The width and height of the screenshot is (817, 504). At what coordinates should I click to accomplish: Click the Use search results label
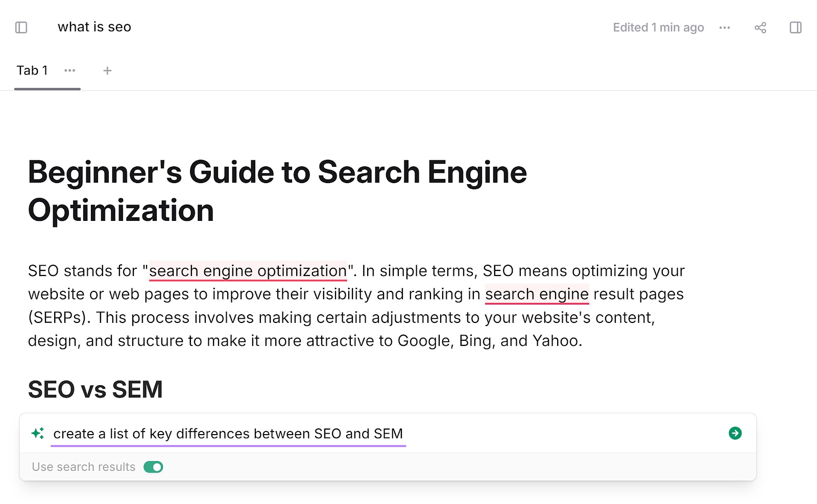84,466
